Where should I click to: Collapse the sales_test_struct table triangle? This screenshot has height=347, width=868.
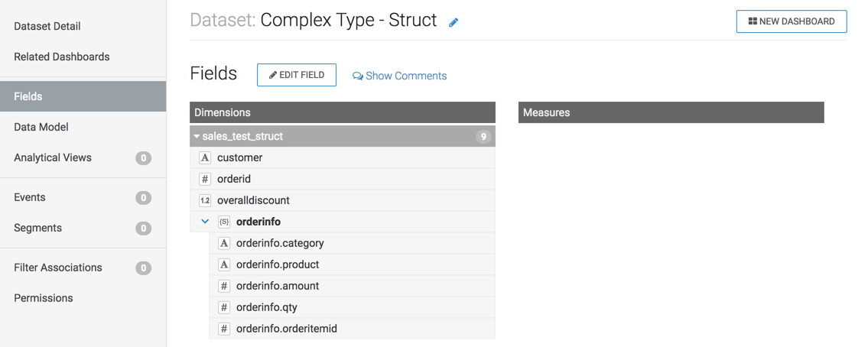pos(197,137)
